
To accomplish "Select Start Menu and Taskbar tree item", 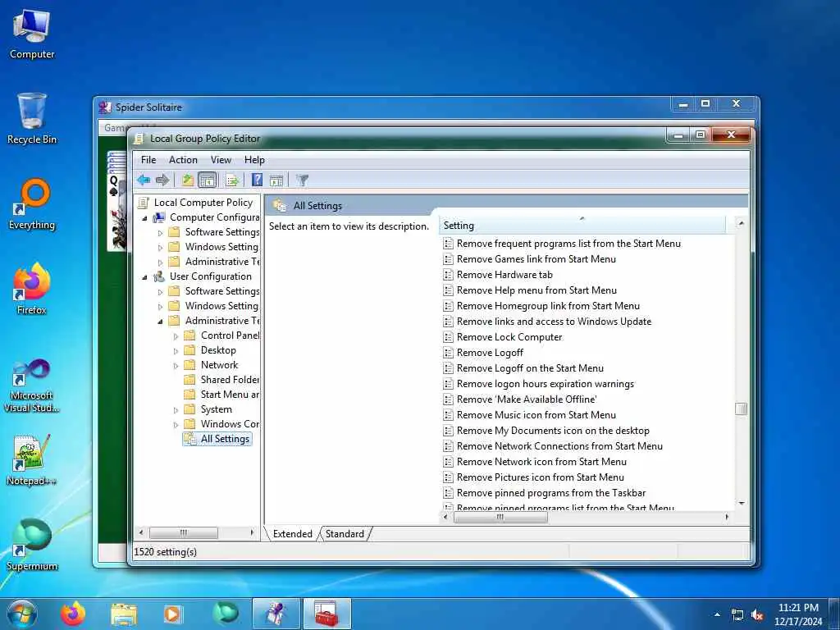I will (x=230, y=395).
